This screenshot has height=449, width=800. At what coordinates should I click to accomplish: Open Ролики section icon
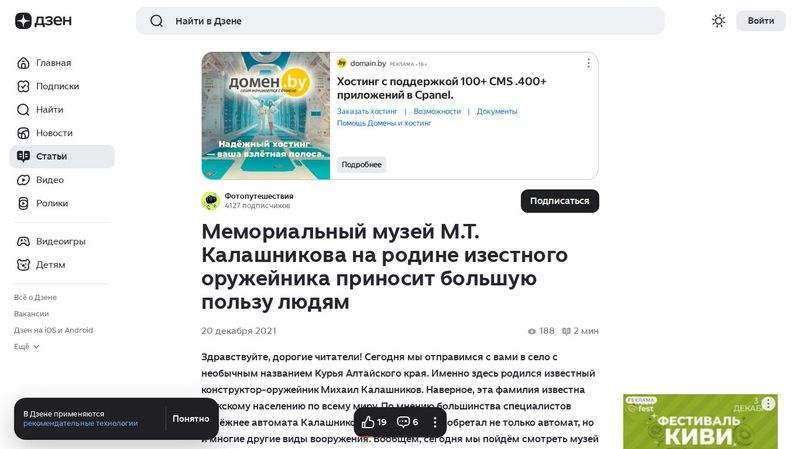pos(25,203)
